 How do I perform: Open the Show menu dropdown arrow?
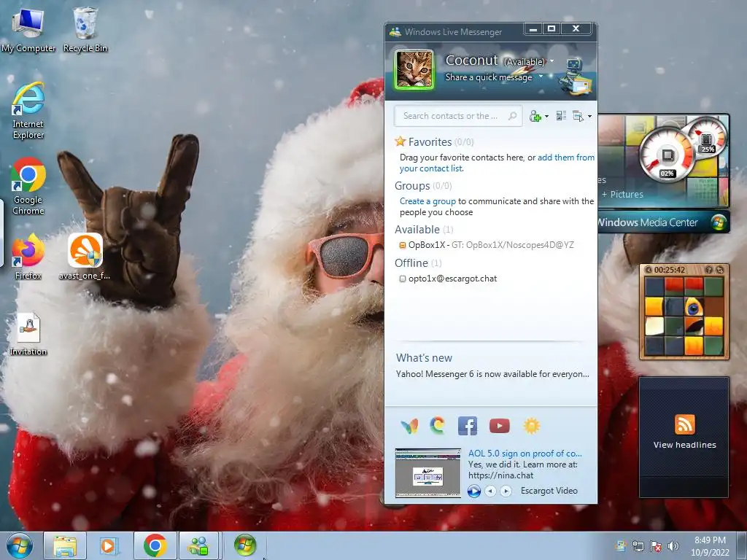(589, 116)
